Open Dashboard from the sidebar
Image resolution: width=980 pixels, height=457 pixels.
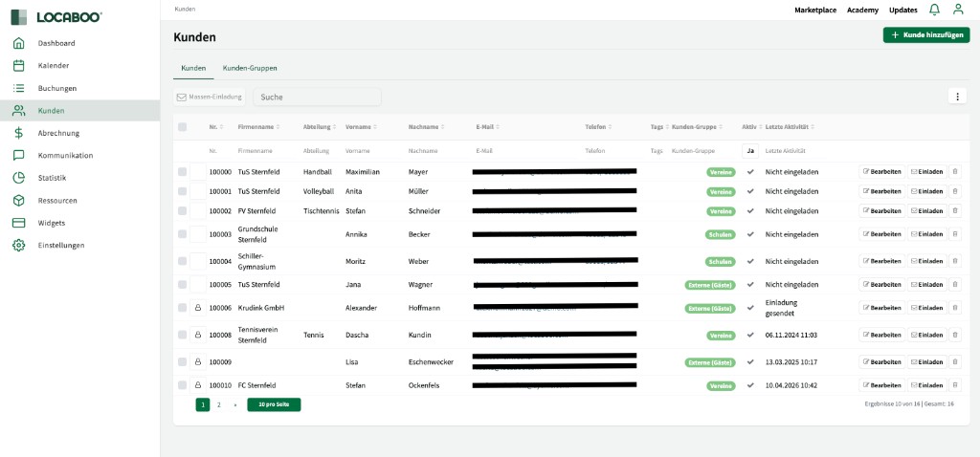tap(56, 43)
